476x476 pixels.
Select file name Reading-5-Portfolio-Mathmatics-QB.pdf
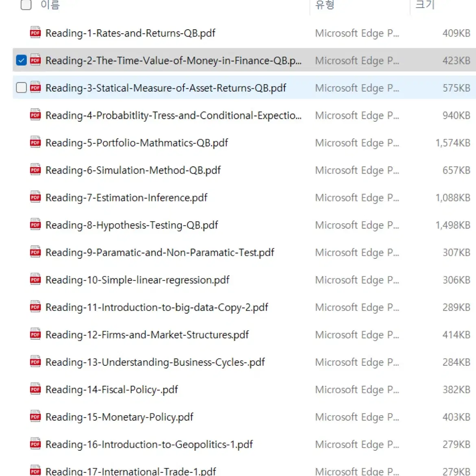tap(137, 143)
